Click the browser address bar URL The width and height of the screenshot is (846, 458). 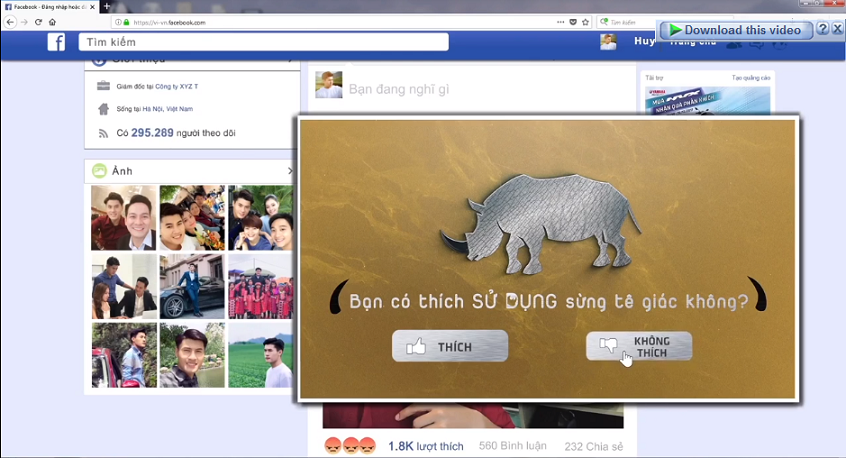(300, 21)
